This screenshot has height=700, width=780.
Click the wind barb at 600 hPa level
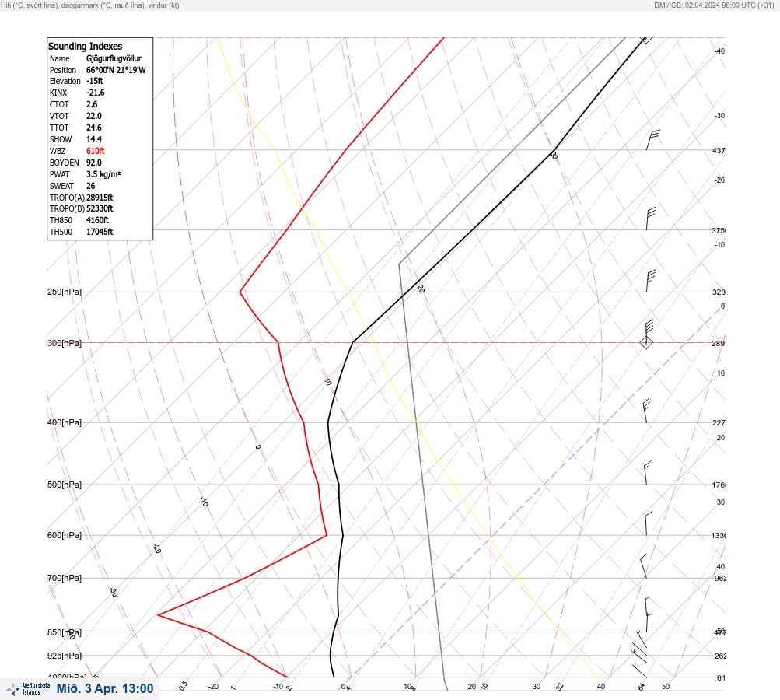coord(648,523)
